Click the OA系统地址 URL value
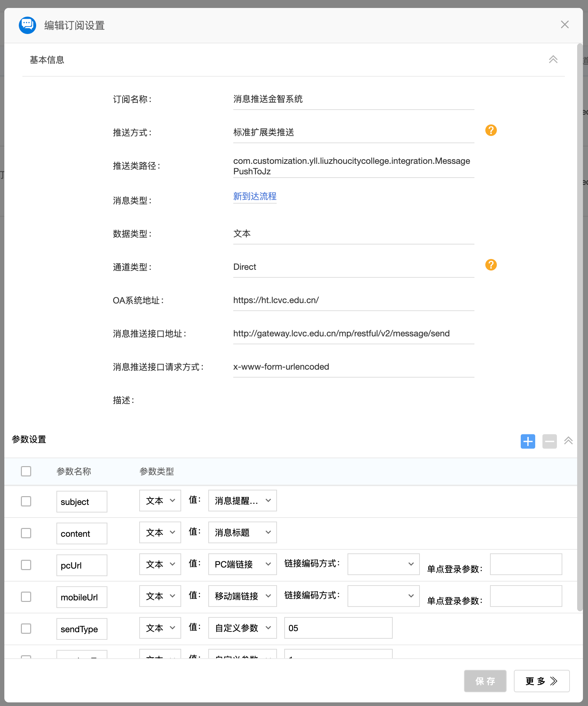The width and height of the screenshot is (588, 706). point(276,300)
